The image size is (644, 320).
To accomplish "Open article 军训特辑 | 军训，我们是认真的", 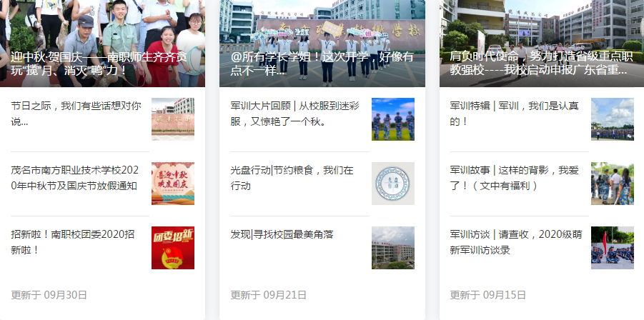I will coord(514,114).
